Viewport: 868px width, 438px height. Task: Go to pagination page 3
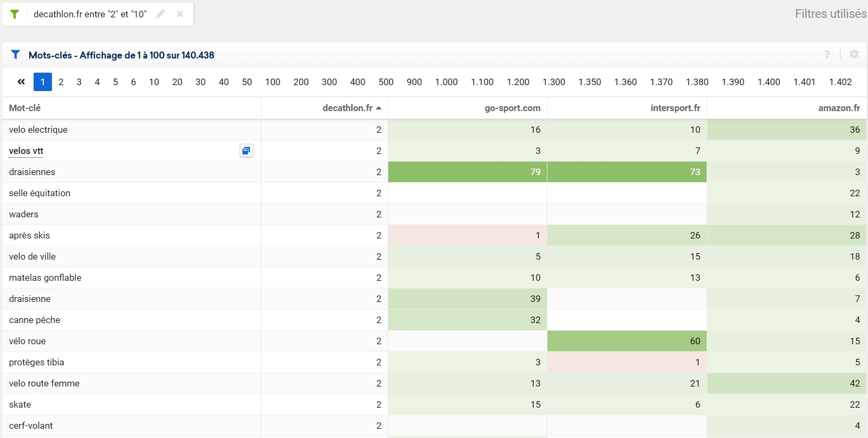tap(79, 82)
